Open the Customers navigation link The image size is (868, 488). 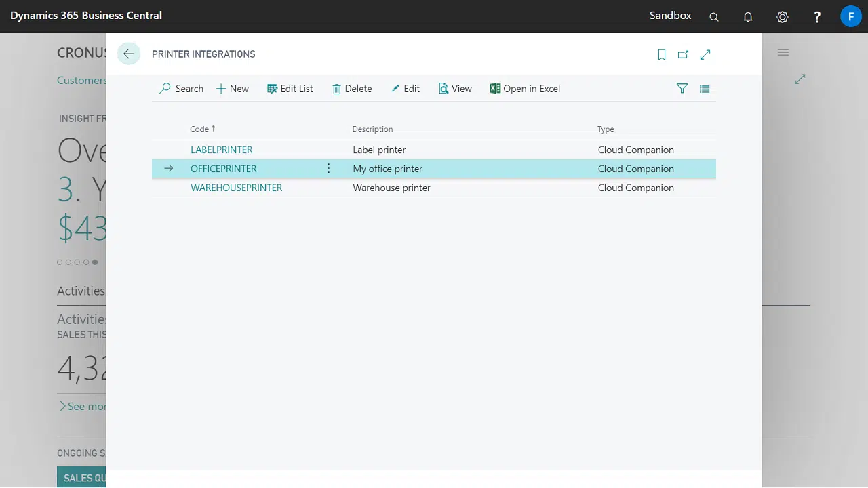click(x=81, y=80)
